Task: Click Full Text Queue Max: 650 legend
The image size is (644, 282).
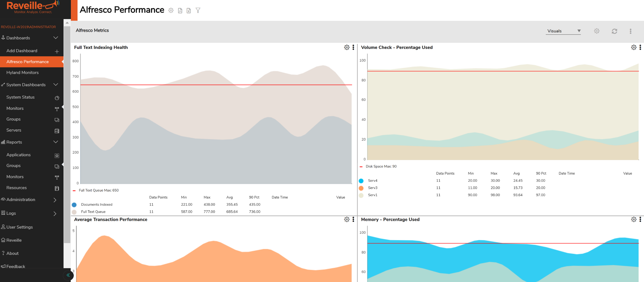Action: click(99, 190)
